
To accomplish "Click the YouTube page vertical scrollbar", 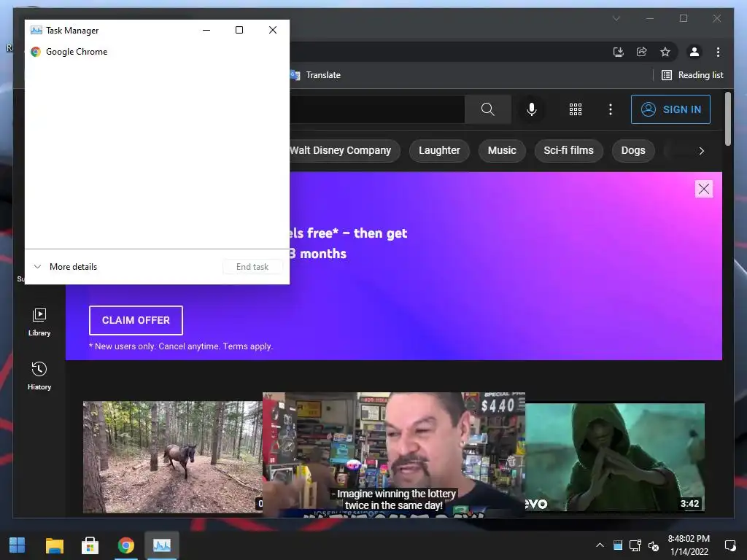I will 727,119.
